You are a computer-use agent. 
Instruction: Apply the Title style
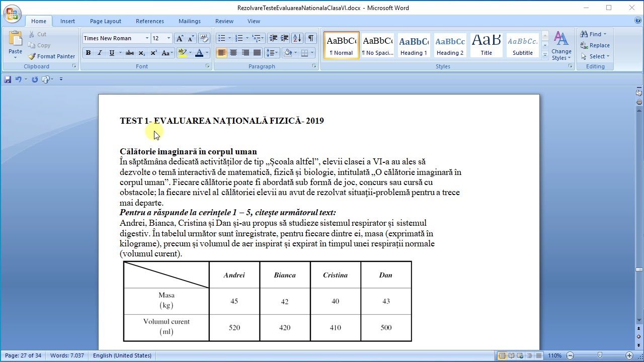tap(487, 45)
